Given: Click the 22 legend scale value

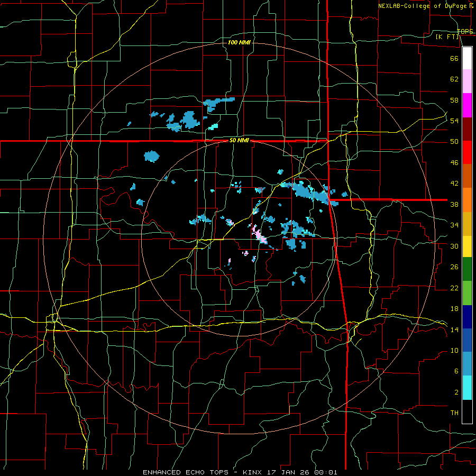Looking at the screenshot, I should tap(454, 288).
